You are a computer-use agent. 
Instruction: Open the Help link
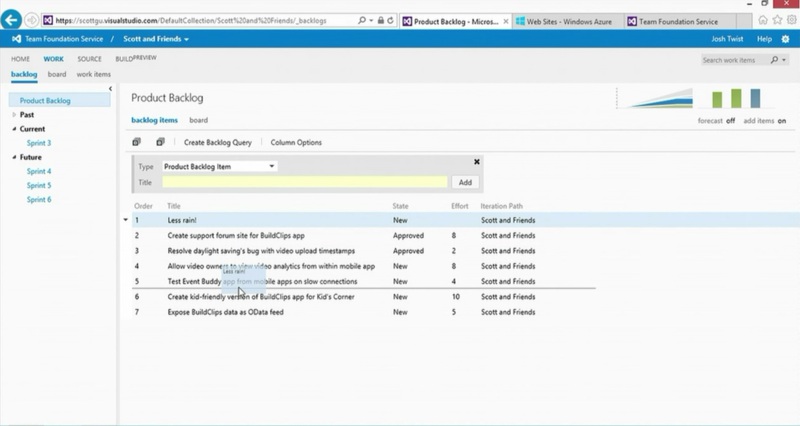(764, 39)
